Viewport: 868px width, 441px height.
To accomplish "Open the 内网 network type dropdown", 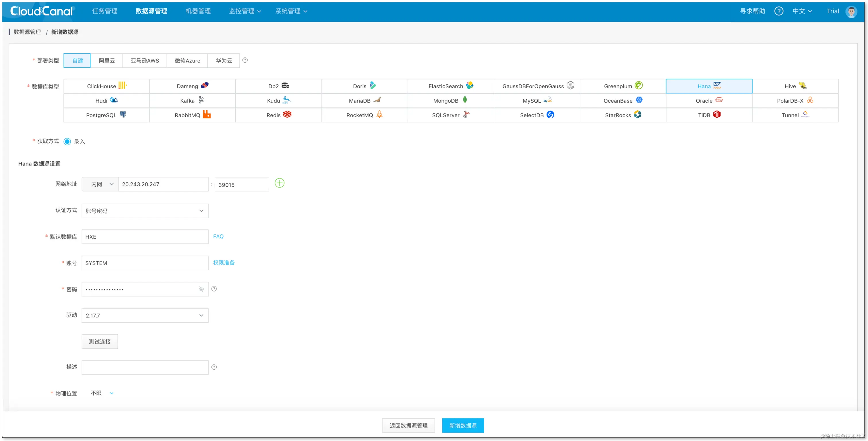I will 100,184.
